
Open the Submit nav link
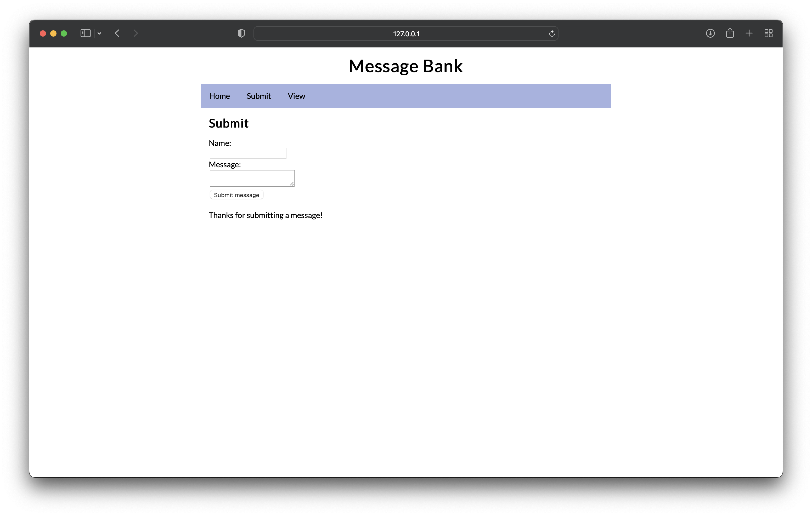[259, 96]
